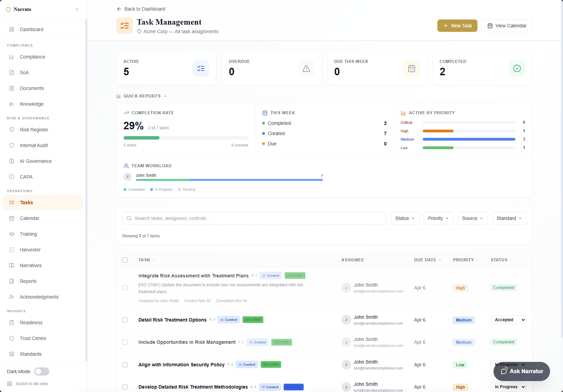Check the Detail Risk Treatment Options task checkbox
Screen dimensions: 563x392
(x=125, y=320)
